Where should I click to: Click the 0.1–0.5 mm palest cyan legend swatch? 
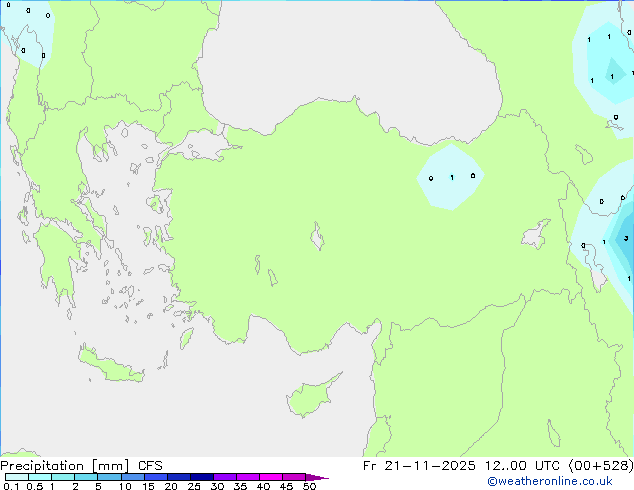(x=17, y=477)
